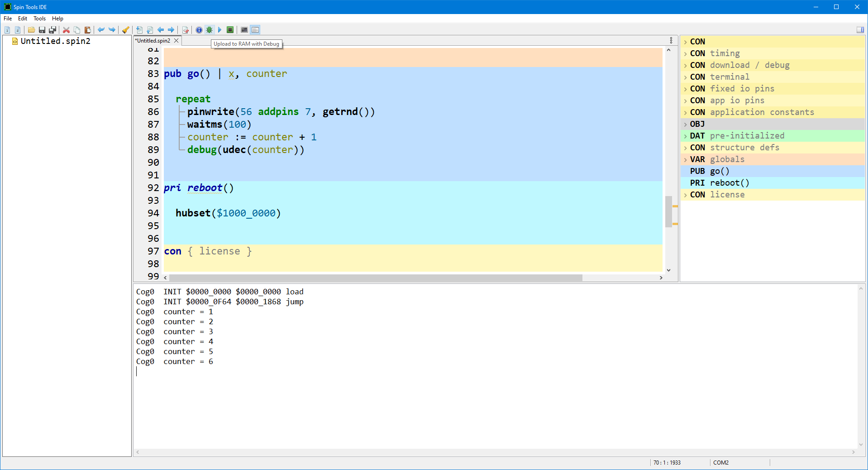Click the Undo arrow icon

point(101,30)
